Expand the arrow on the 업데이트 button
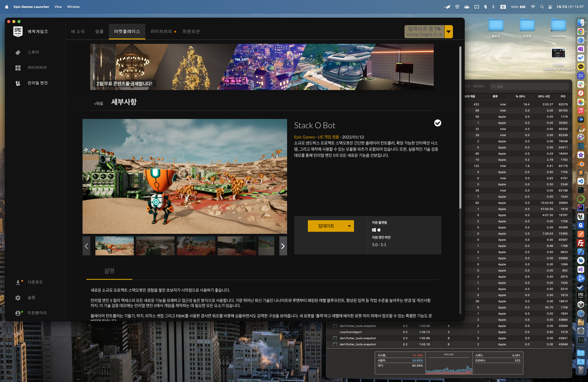This screenshot has width=588, height=382. tap(349, 226)
